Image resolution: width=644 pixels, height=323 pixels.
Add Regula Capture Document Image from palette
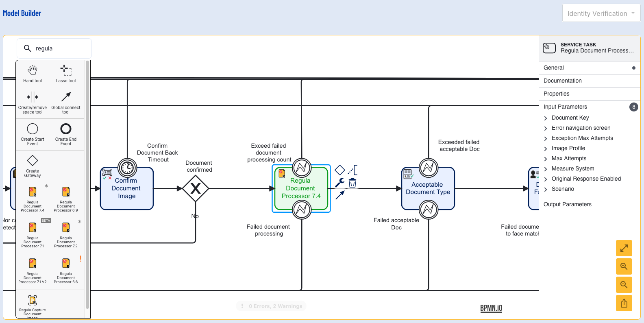[33, 306]
